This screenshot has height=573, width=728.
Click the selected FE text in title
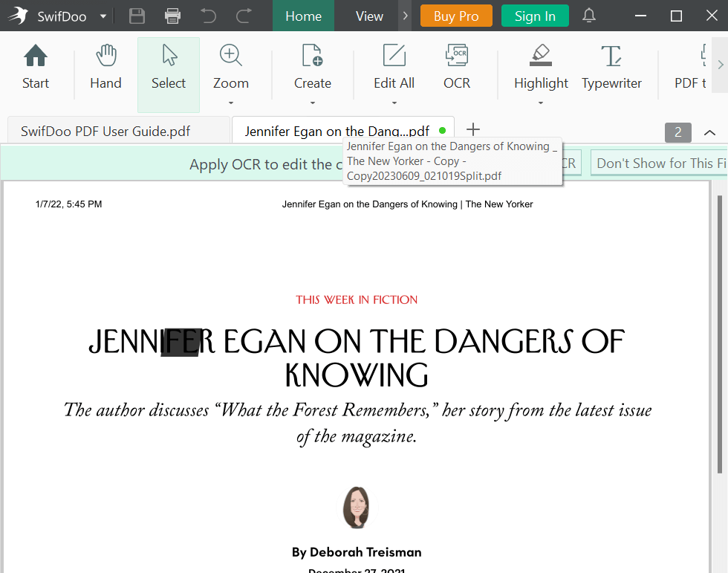coord(181,342)
